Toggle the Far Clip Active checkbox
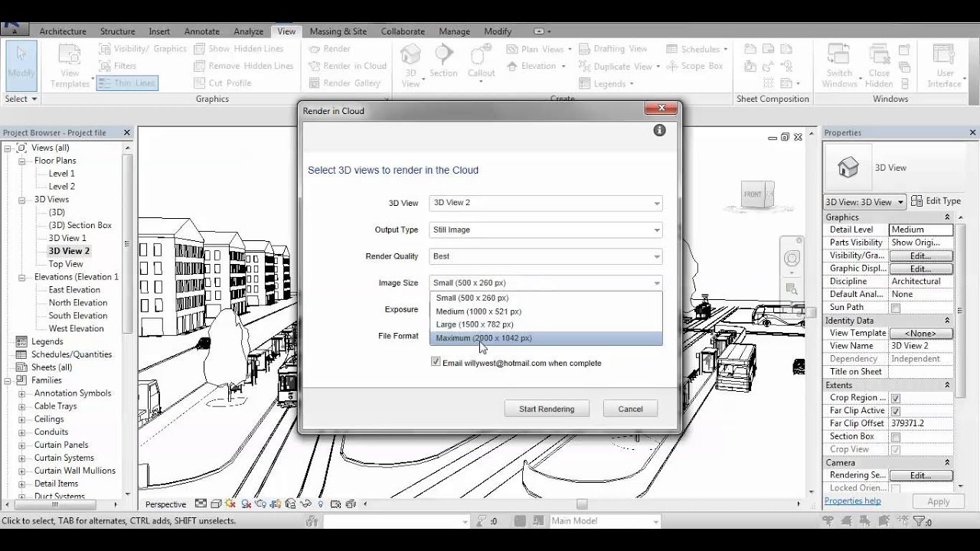The image size is (980, 551). pyautogui.click(x=895, y=411)
